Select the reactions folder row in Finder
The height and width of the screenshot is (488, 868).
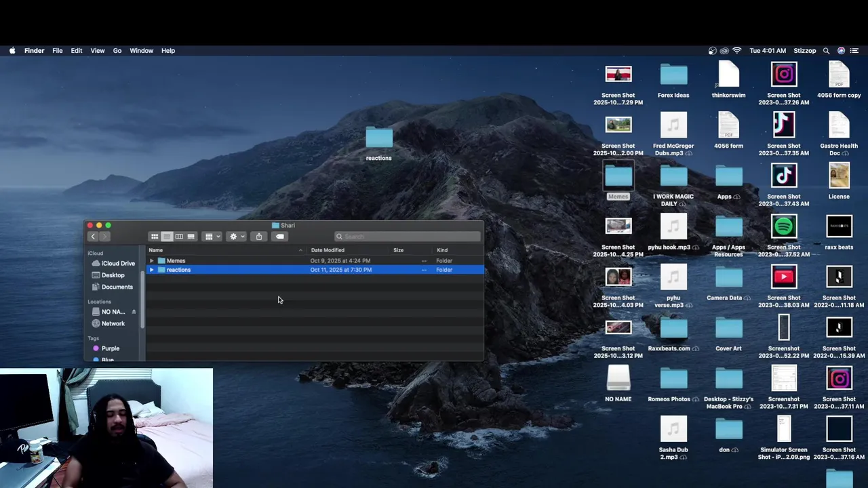315,270
